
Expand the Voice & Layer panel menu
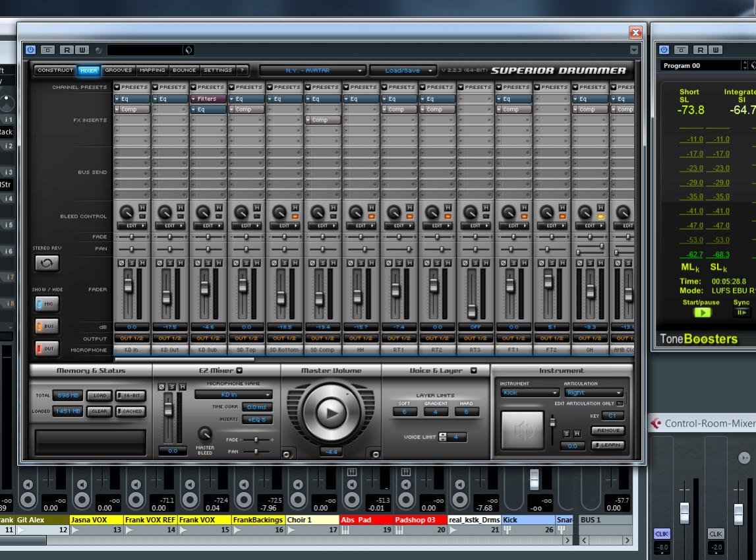coord(473,371)
